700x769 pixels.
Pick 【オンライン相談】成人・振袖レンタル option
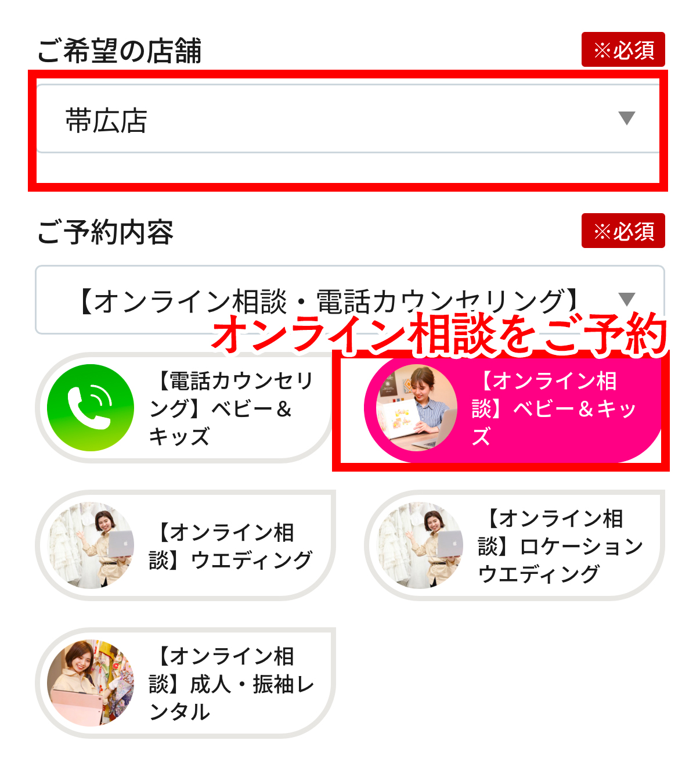tap(185, 683)
